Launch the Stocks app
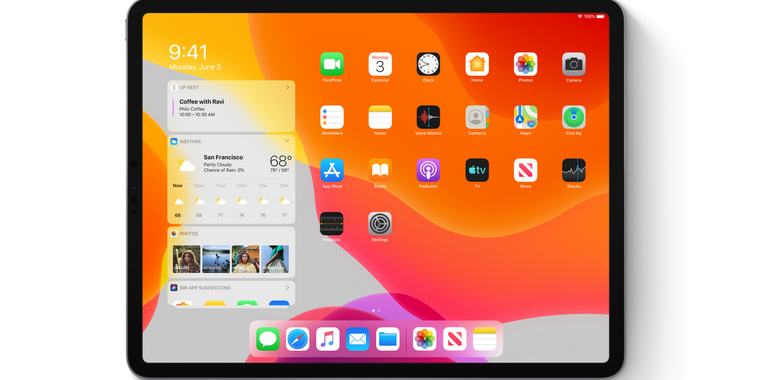Screen dimensions: 760x380 click(x=574, y=170)
